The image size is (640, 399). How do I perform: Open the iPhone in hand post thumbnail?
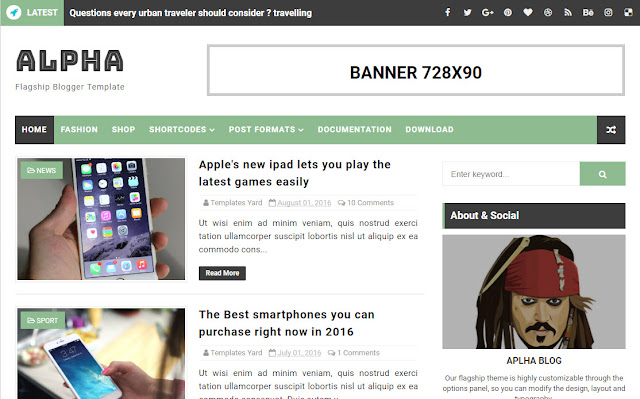pos(101,219)
